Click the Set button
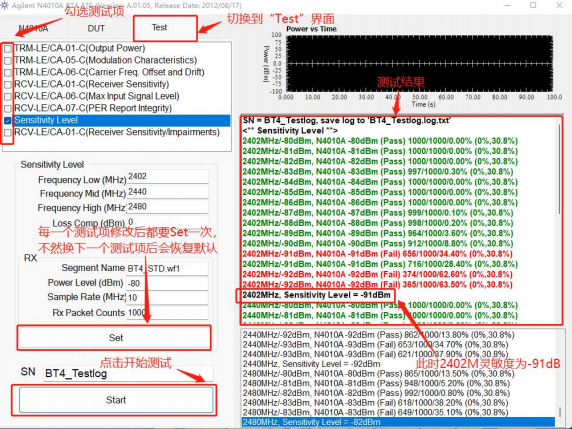Viewport: 572px width, 429px height. tap(114, 338)
